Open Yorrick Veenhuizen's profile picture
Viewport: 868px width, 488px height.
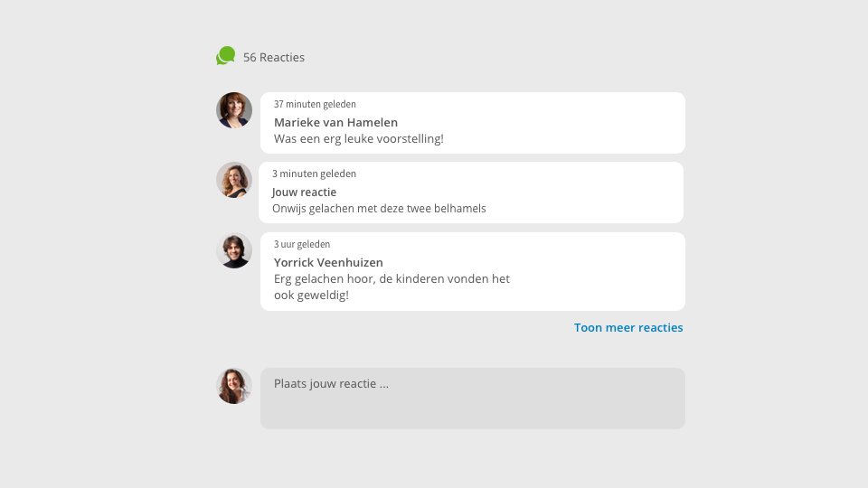point(234,250)
